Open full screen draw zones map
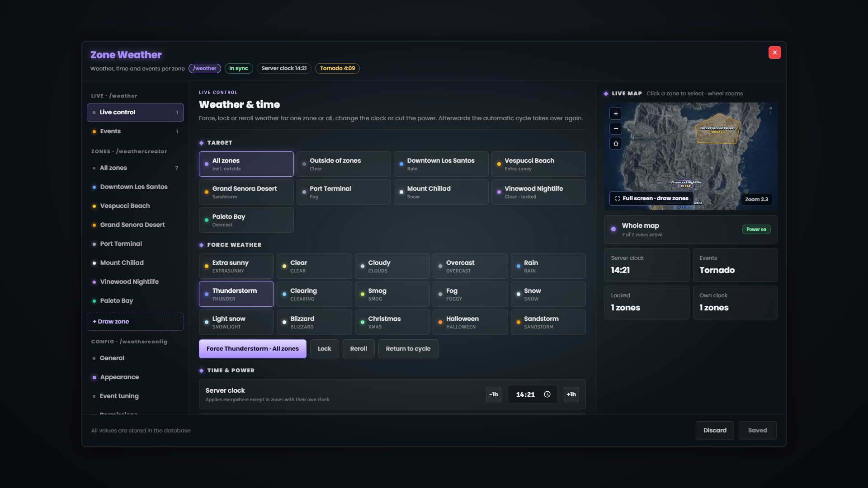Image resolution: width=868 pixels, height=488 pixels. click(651, 198)
